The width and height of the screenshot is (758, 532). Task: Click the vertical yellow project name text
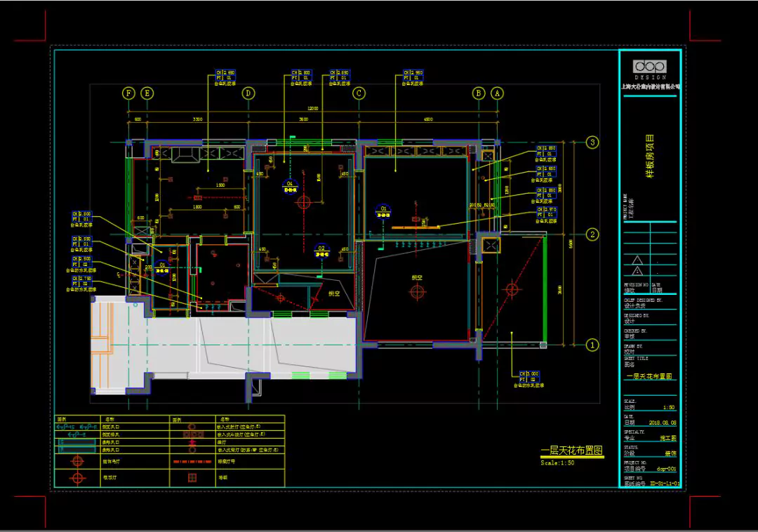(650, 158)
